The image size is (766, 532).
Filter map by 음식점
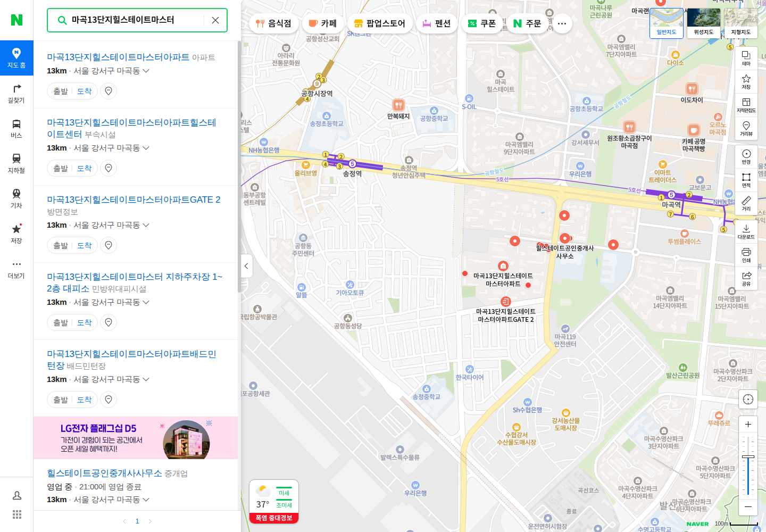(273, 23)
